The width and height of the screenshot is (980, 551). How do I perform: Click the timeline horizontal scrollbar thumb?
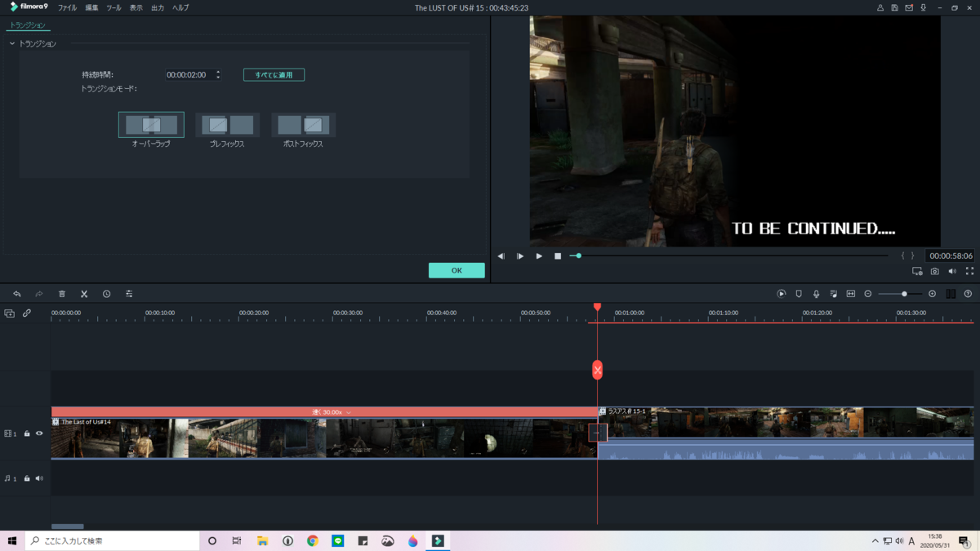(x=68, y=527)
